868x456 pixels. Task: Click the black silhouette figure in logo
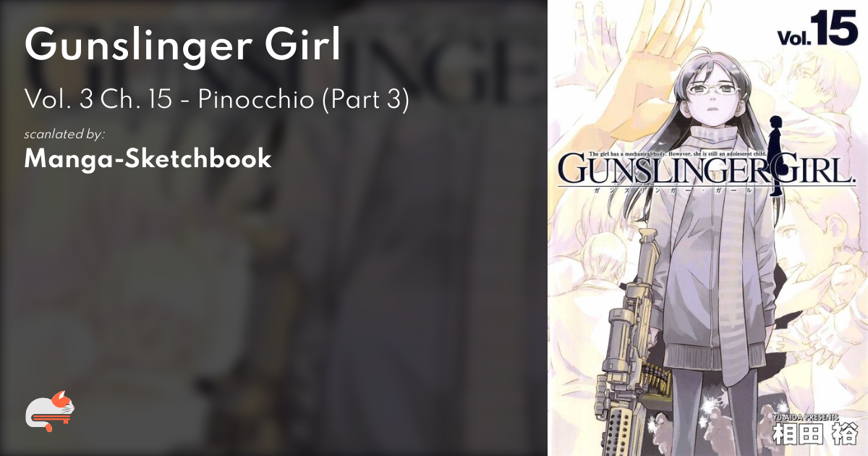[776, 155]
